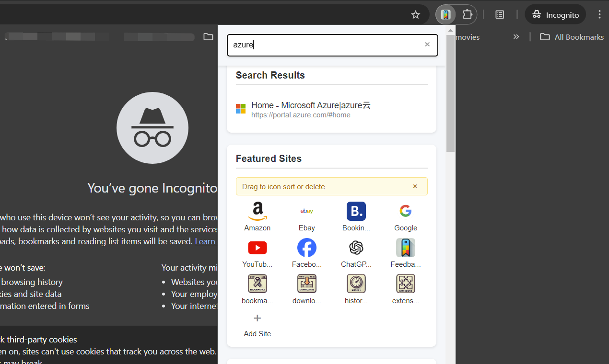Image resolution: width=609 pixels, height=364 pixels.
Task: Click the popup panel scrollbar thumb
Action: [450, 93]
